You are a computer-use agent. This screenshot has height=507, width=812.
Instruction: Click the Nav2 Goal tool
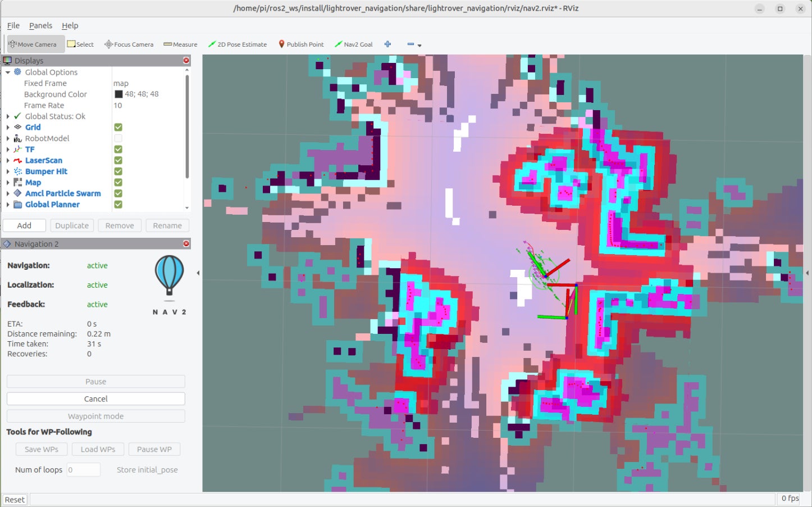[x=353, y=44]
